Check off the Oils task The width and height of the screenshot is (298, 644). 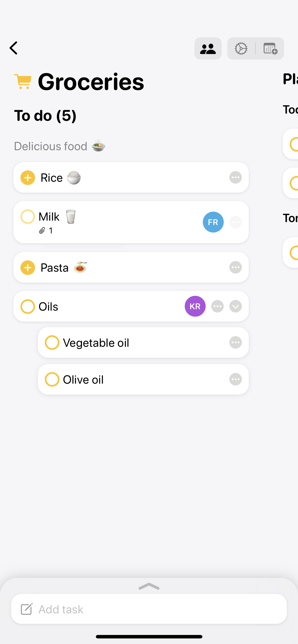28,306
